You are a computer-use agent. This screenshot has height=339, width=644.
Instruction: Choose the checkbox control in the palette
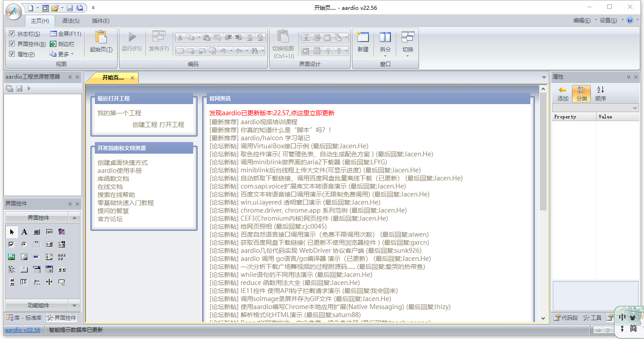tap(12, 244)
